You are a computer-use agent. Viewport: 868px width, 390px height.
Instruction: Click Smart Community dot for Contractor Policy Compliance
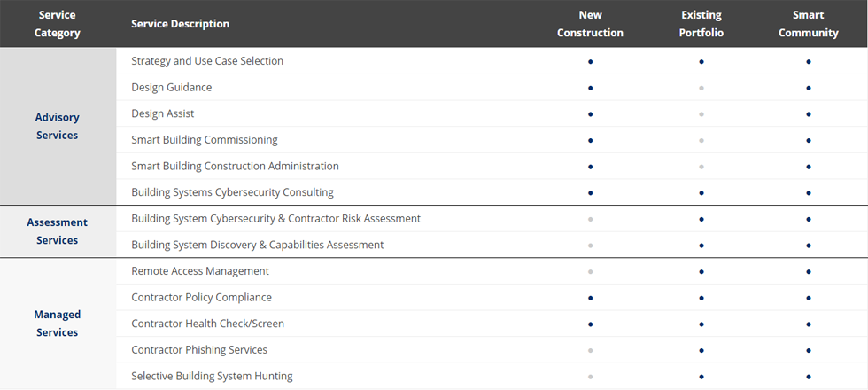tap(809, 298)
